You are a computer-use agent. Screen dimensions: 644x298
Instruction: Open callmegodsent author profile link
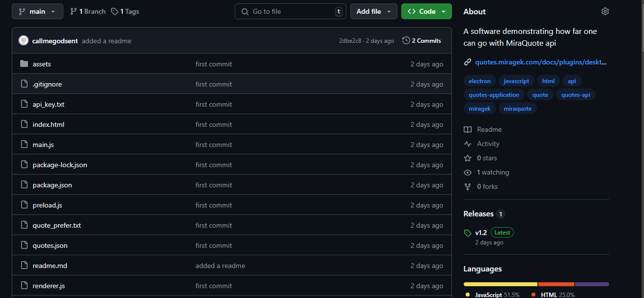pos(55,41)
